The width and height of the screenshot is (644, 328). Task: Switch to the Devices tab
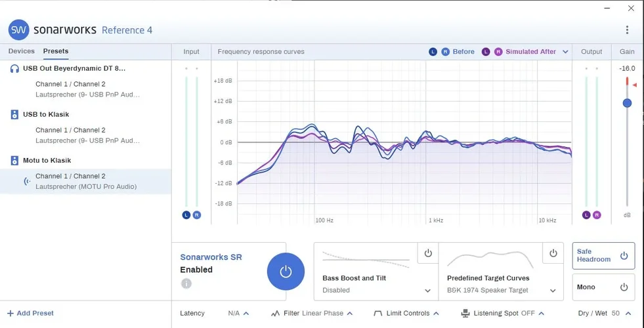click(x=21, y=51)
